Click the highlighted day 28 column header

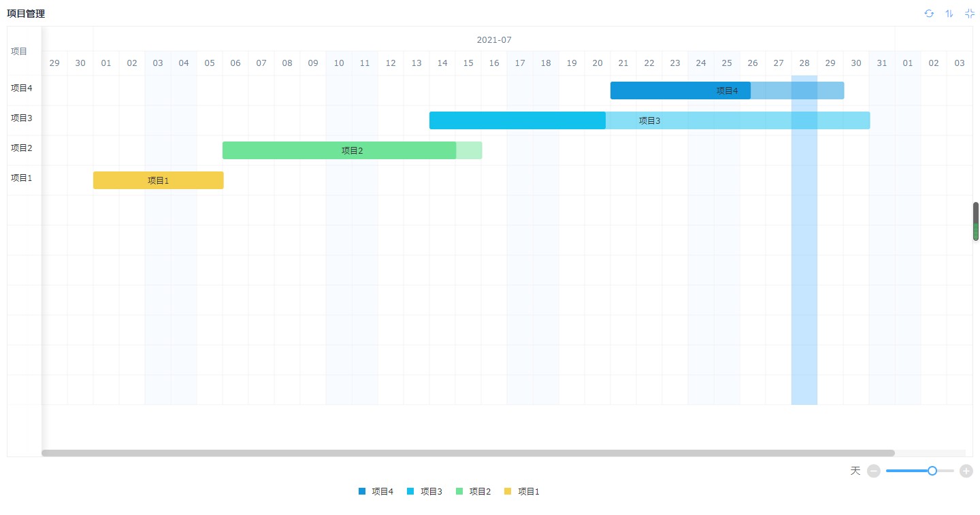pos(804,63)
